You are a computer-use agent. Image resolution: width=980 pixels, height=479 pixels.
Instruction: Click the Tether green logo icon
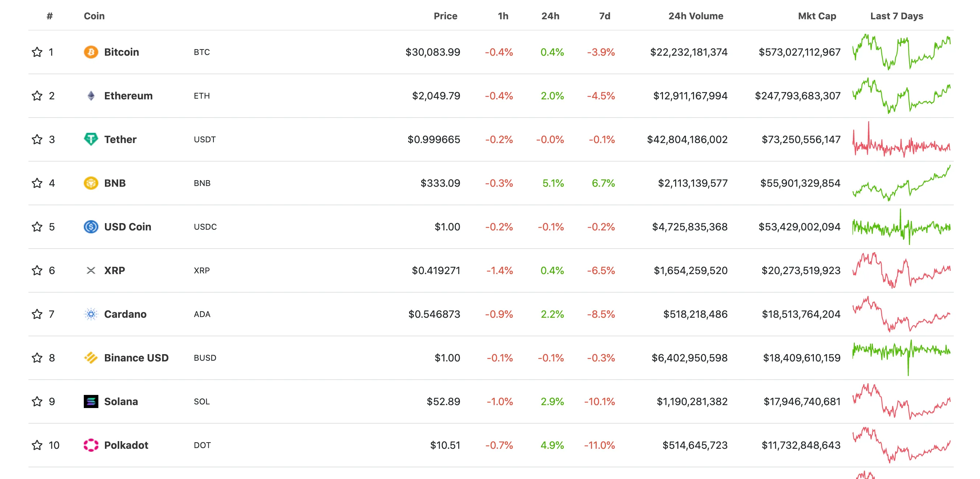click(91, 139)
